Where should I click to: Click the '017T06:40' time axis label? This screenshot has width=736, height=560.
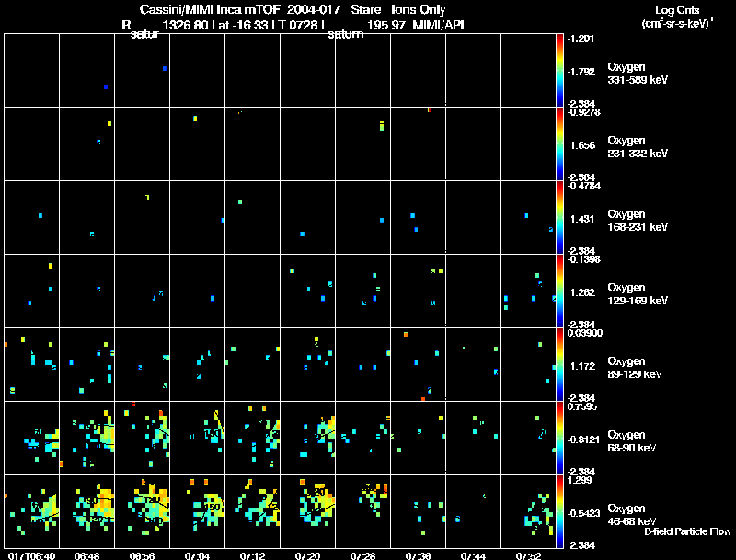[32, 556]
